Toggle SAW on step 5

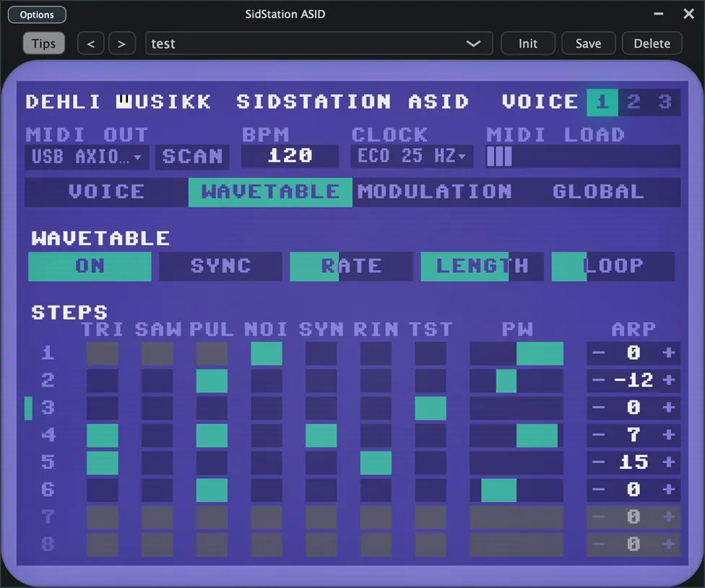point(157,463)
